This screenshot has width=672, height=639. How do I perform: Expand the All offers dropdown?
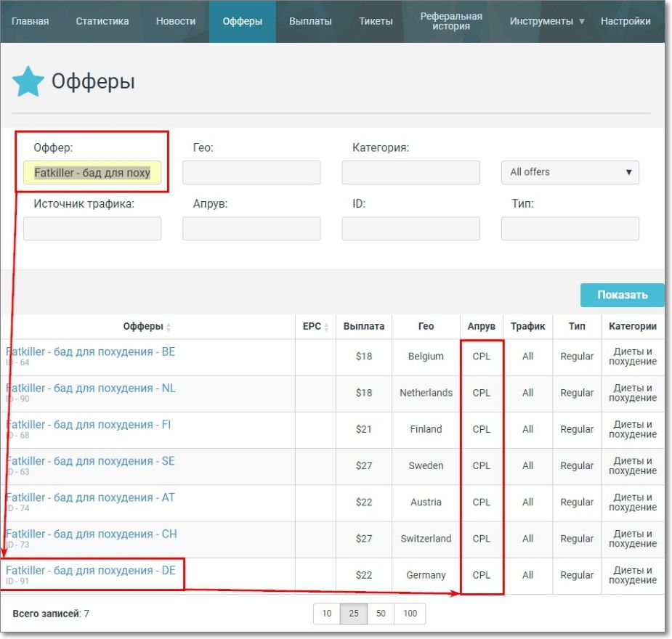coord(570,173)
